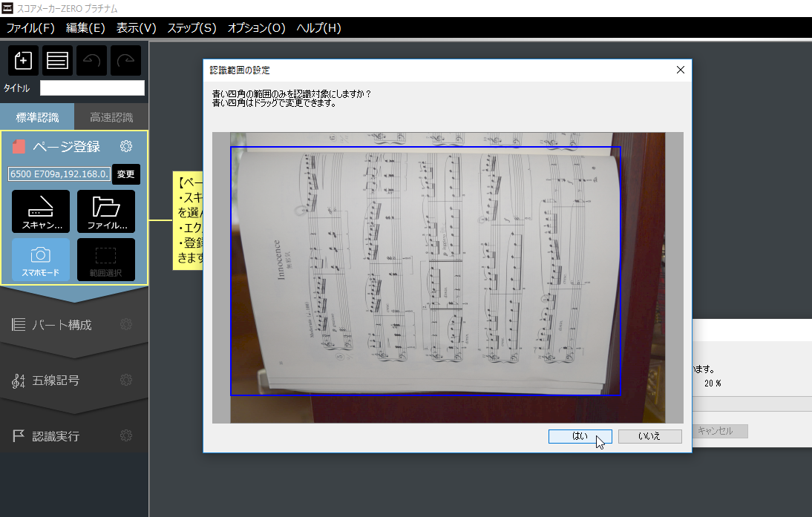Click the 変更 button
Screen dimensions: 812x517
point(126,174)
